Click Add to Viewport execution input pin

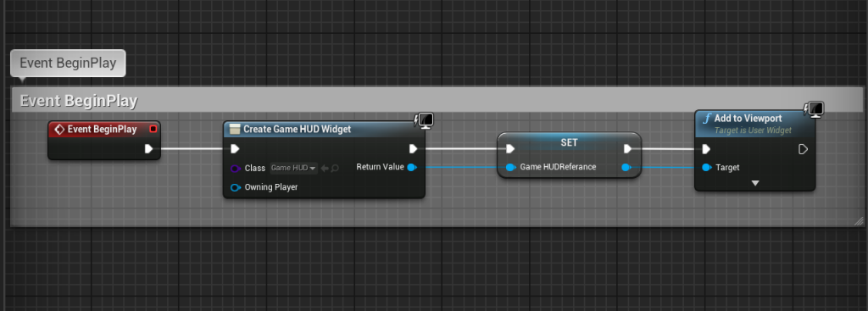(706, 149)
